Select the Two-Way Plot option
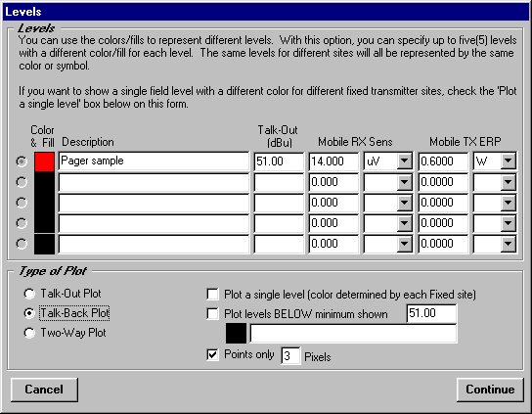 [x=29, y=333]
